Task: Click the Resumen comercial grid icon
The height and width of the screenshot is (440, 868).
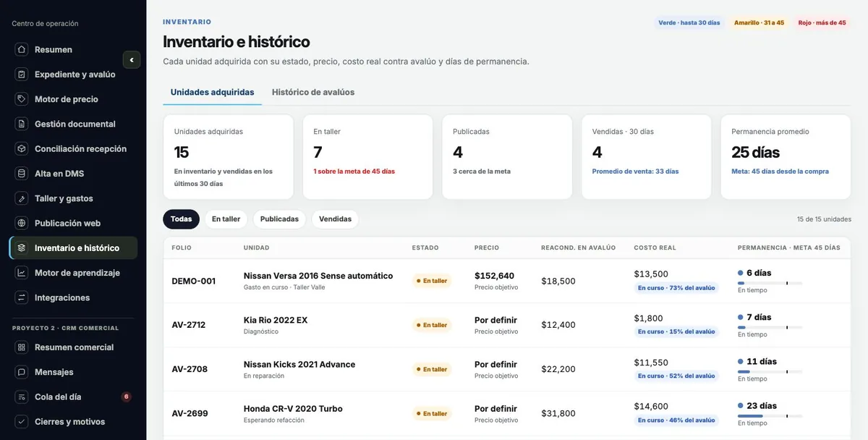Action: [22, 347]
